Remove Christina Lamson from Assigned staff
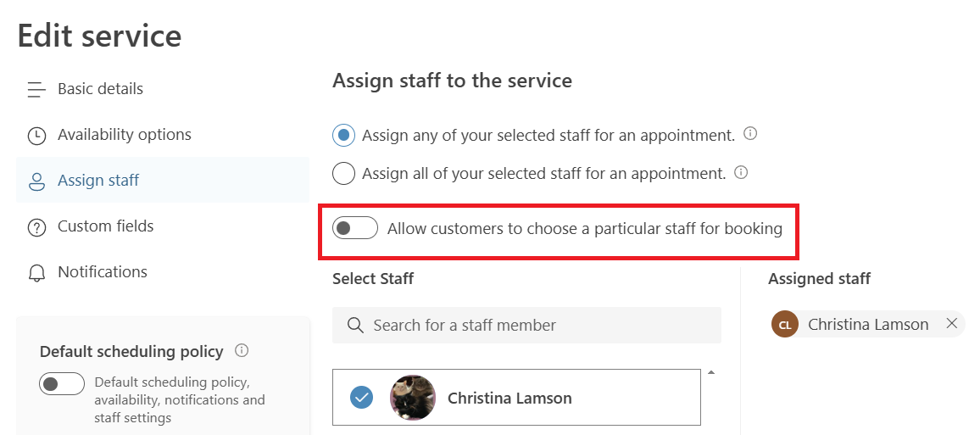The height and width of the screenshot is (435, 980). [951, 324]
